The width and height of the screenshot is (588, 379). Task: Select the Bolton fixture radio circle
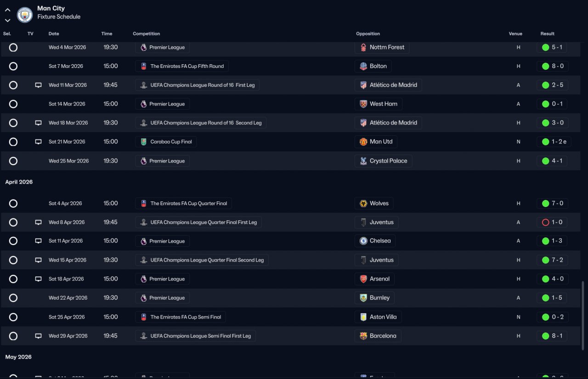(x=13, y=66)
